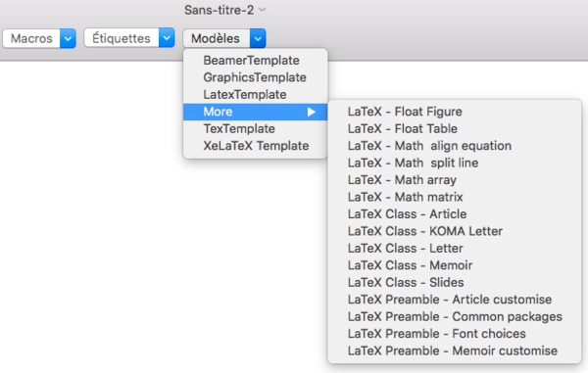Select LaTeX Preamble - Font choices
The width and height of the screenshot is (588, 373).
click(455, 334)
